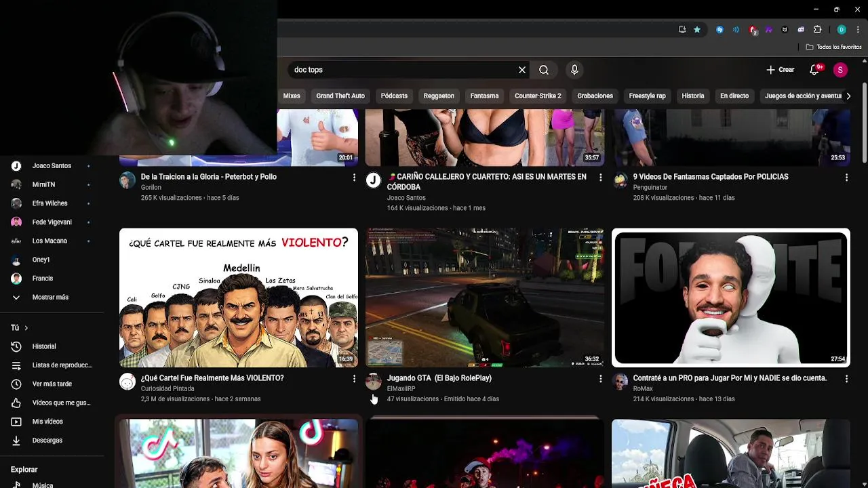This screenshot has width=868, height=488.
Task: Open the Tú section chevron
Action: click(26, 328)
